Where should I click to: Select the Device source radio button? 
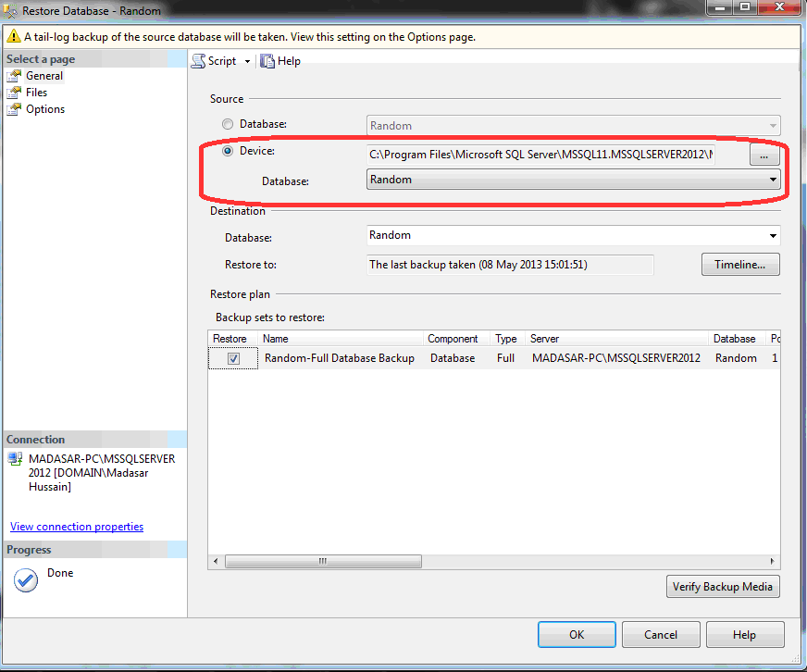pos(228,151)
